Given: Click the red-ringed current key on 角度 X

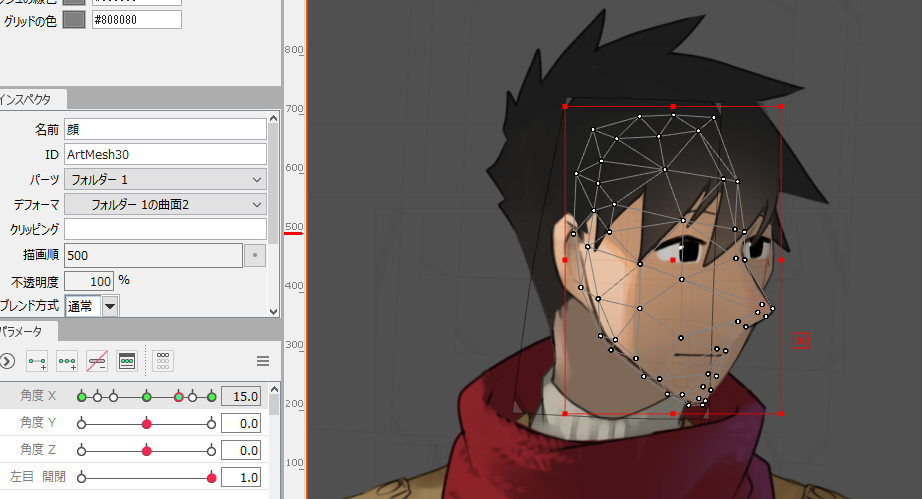Looking at the screenshot, I should (x=179, y=397).
